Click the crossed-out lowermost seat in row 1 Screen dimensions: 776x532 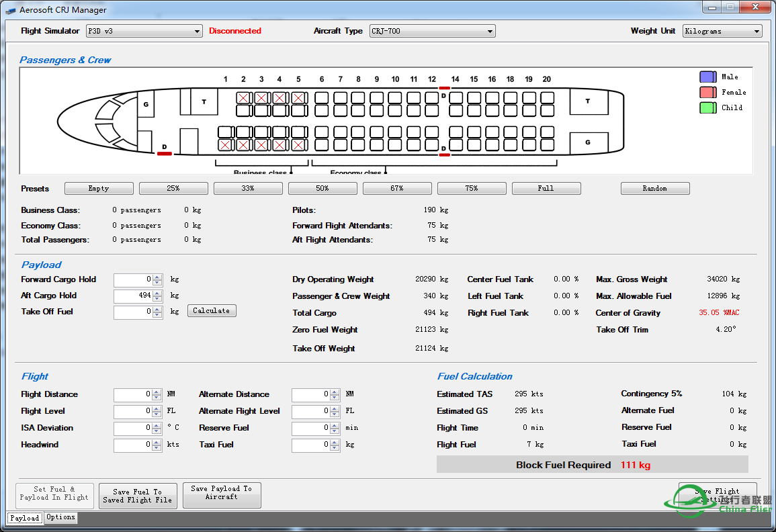point(225,145)
